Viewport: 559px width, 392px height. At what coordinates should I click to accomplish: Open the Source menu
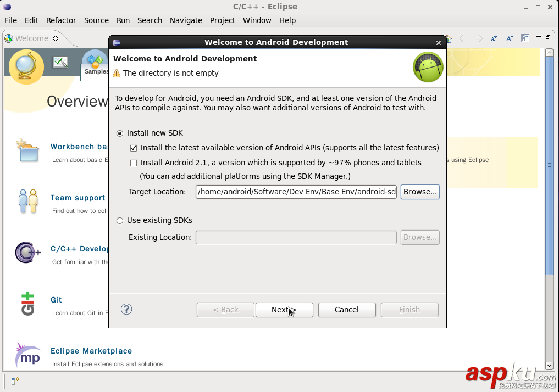tap(96, 20)
